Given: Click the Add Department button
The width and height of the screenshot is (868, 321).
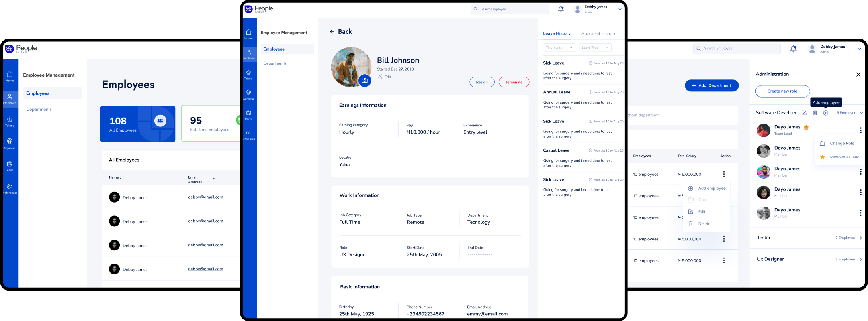Looking at the screenshot, I should pos(711,85).
